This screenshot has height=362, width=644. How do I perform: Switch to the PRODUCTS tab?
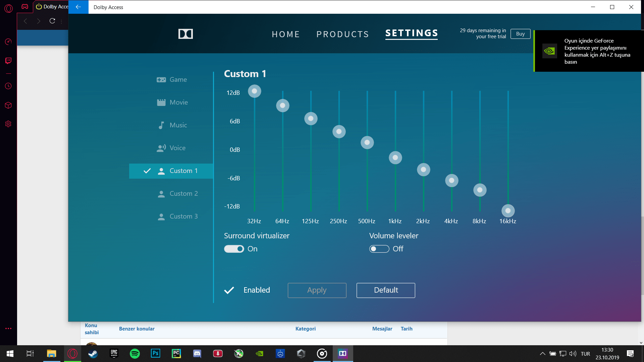pos(342,34)
